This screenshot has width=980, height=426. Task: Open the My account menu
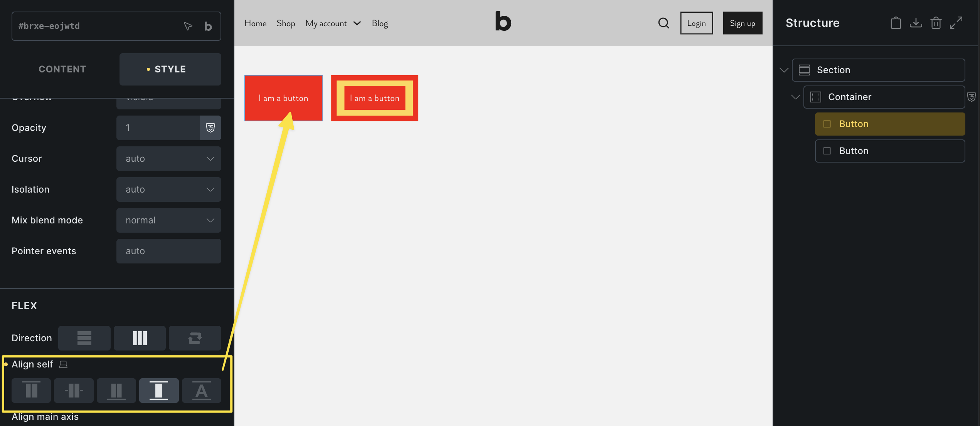[x=333, y=23]
